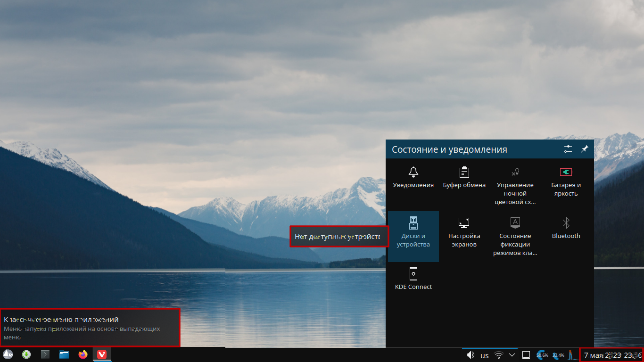Open system tray configuration sliders button
The width and height of the screenshot is (644, 362).
568,149
